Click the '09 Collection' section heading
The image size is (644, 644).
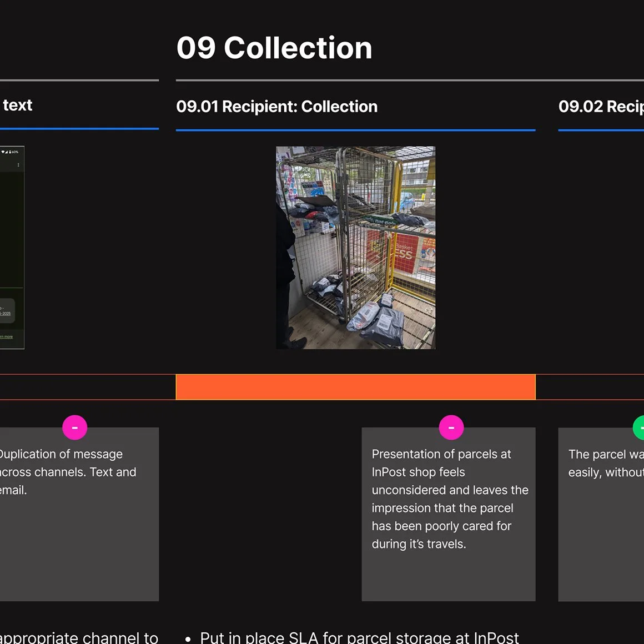274,48
